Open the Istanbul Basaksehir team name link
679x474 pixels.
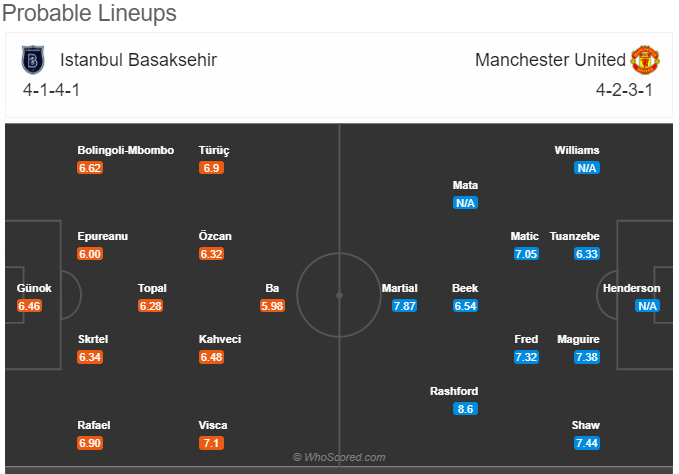click(138, 60)
